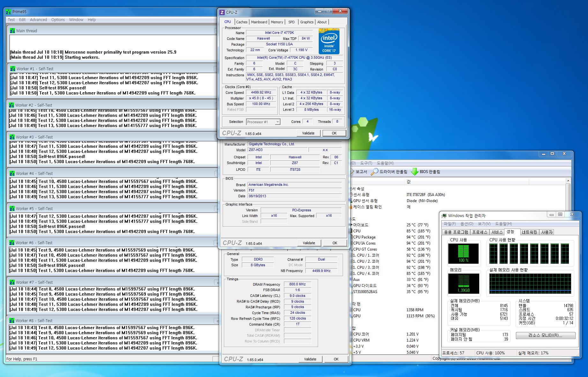Click the Main thread window icon
The width and height of the screenshot is (588, 377).
point(12,31)
